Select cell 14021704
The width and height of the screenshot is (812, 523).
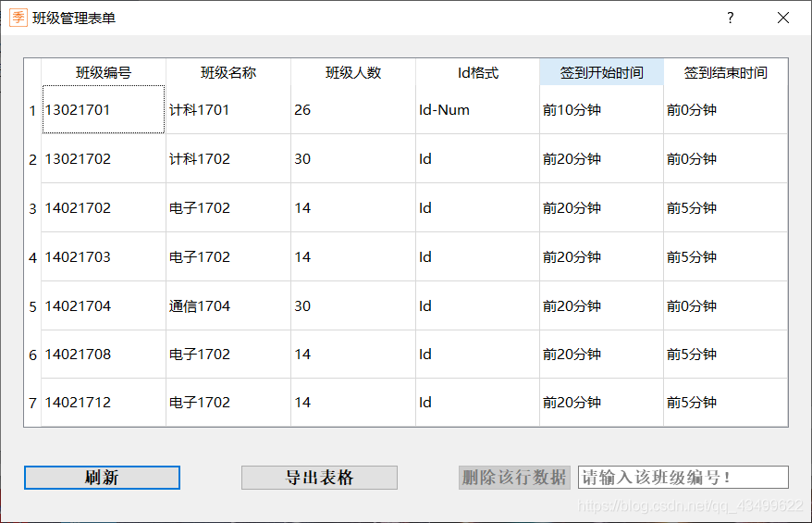[x=104, y=306]
